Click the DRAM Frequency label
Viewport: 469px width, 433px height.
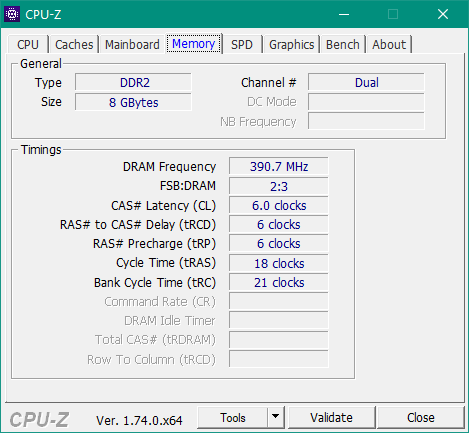[x=169, y=166]
